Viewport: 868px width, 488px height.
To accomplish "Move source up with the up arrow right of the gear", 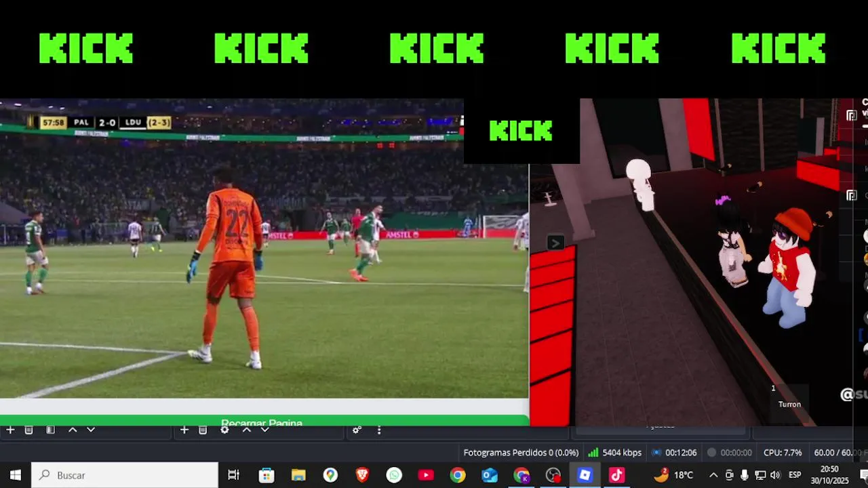I will pos(247,430).
